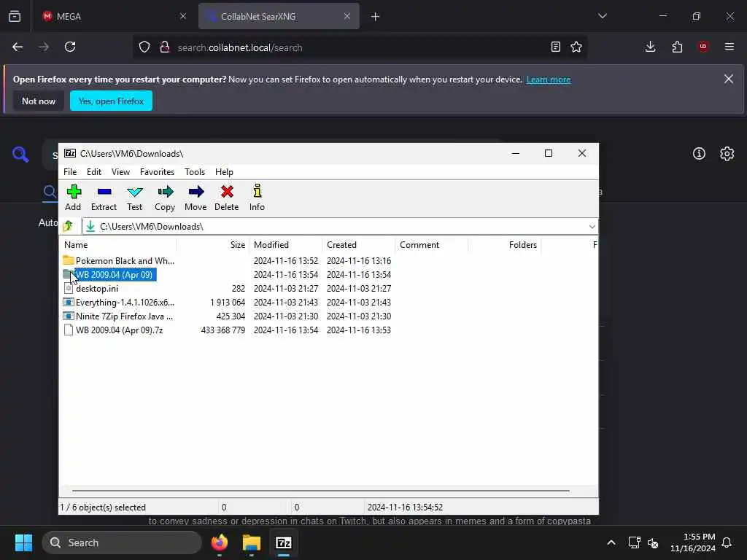Screen dimensions: 747x560
Task: Open the SearXNG about info icon
Action: point(699,153)
